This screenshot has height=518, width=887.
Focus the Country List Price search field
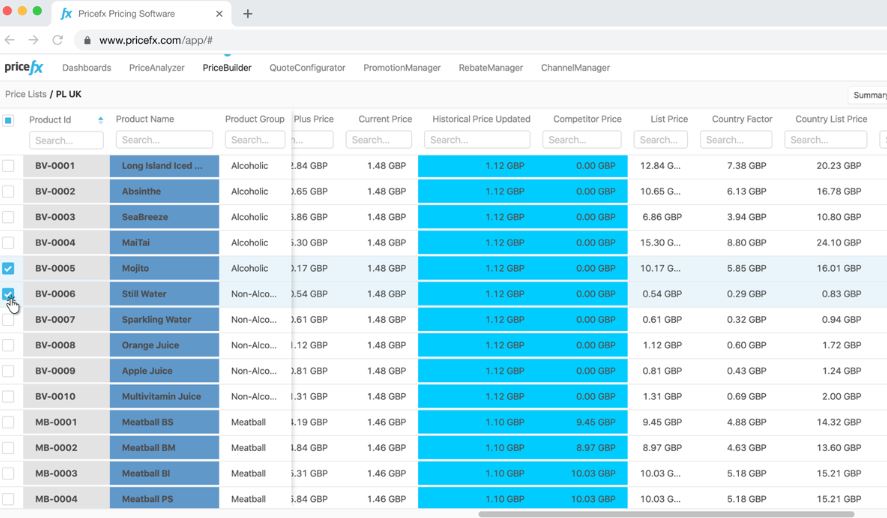(825, 140)
